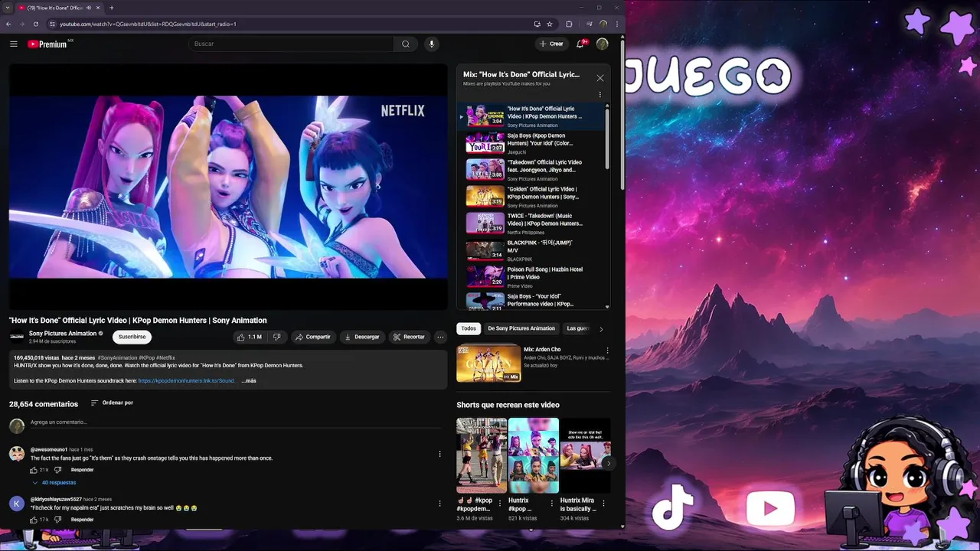Reload the page with the browser refresh icon
Screen dimensions: 980x551
click(x=37, y=24)
